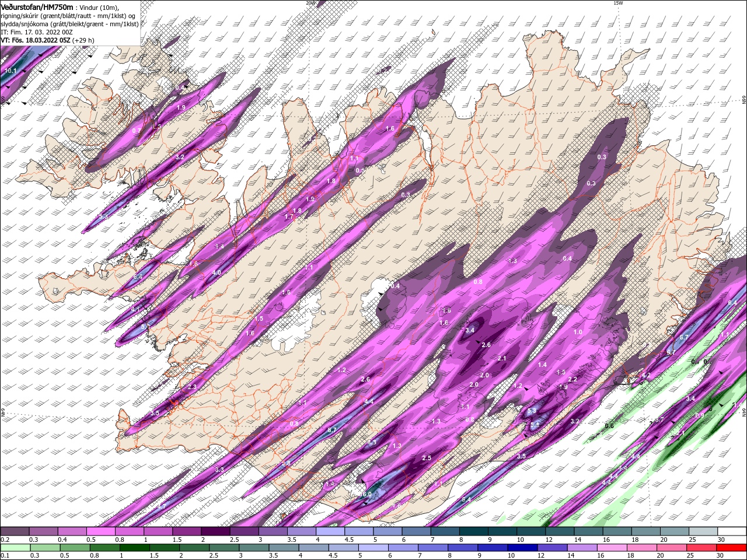Select the 6.7 value label on the map
The image size is (747, 560).
685,337
